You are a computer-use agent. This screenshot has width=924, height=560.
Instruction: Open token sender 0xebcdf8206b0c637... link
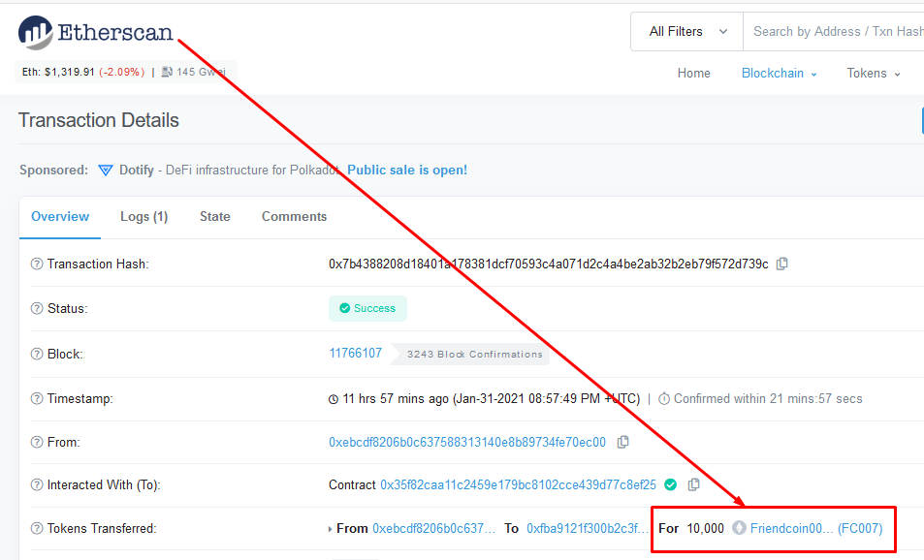(433, 528)
